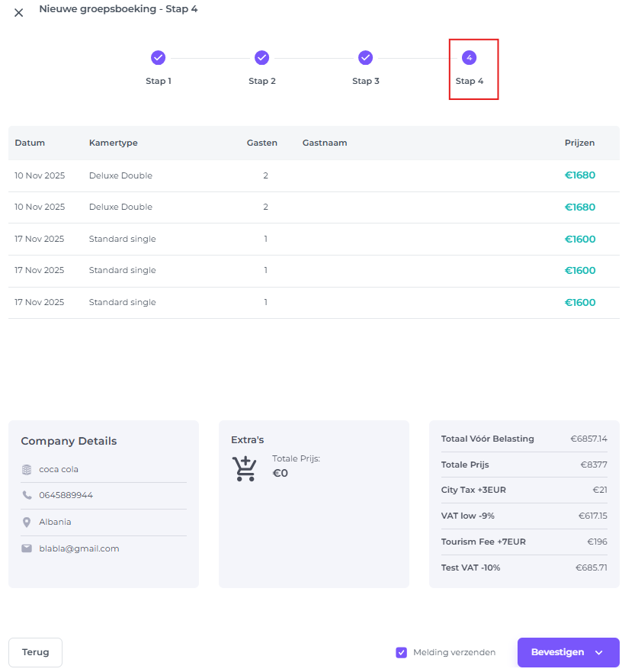Image resolution: width=622 pixels, height=672 pixels.
Task: Click the Stap 3 checkmark circle
Action: [366, 58]
